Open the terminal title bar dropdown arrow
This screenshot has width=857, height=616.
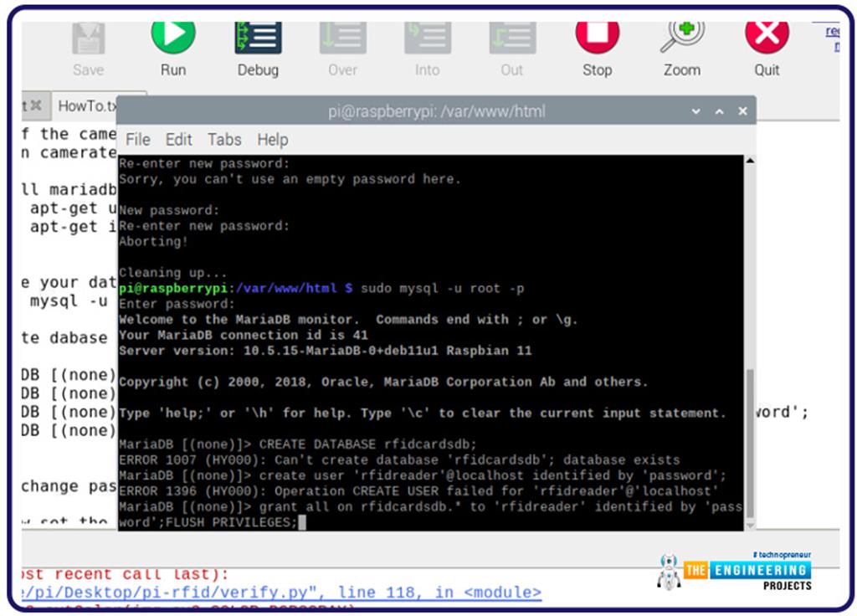[695, 110]
